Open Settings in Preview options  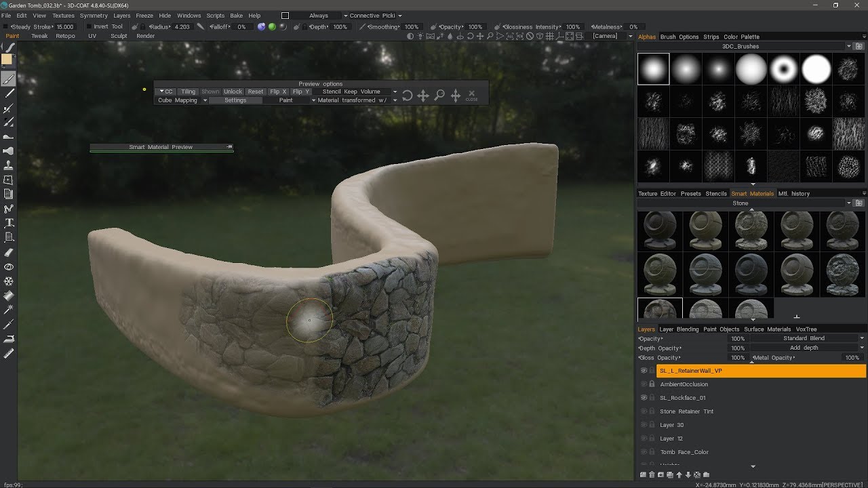click(235, 100)
